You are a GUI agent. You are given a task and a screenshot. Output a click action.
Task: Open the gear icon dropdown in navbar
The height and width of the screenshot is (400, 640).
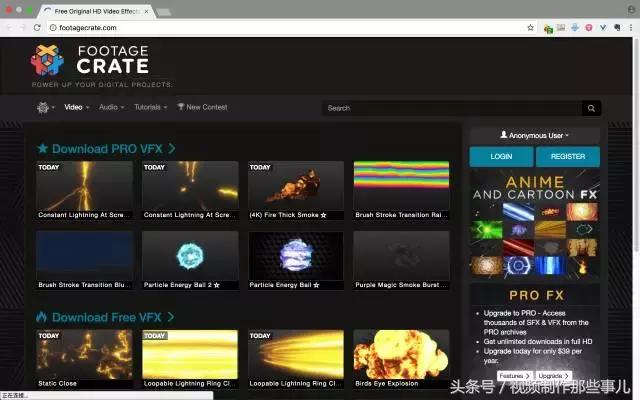tap(45, 107)
